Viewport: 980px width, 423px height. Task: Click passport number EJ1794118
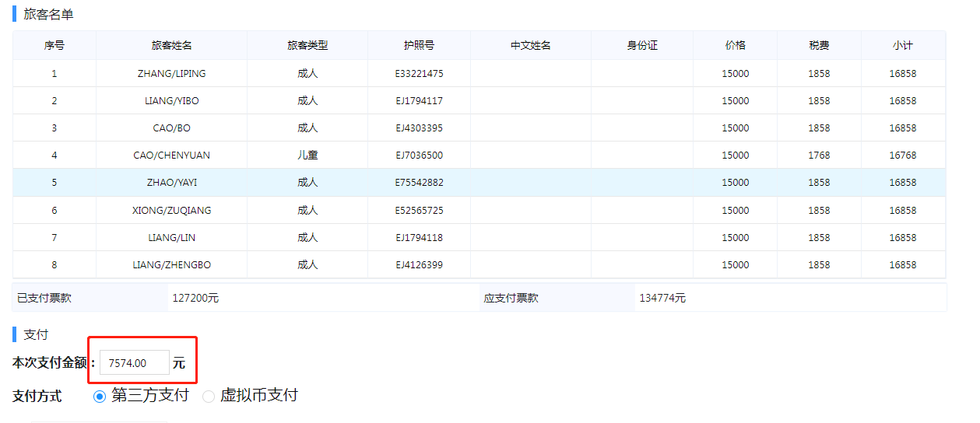[x=419, y=238]
